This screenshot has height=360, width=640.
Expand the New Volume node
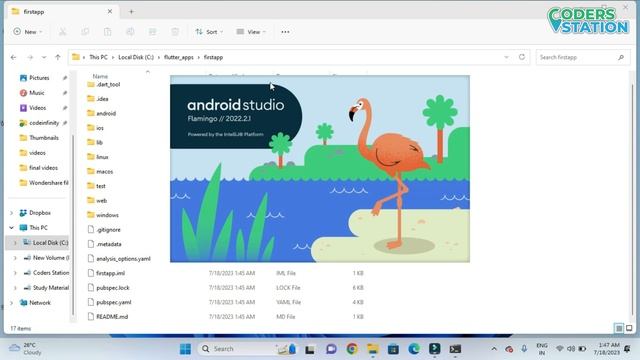15,258
